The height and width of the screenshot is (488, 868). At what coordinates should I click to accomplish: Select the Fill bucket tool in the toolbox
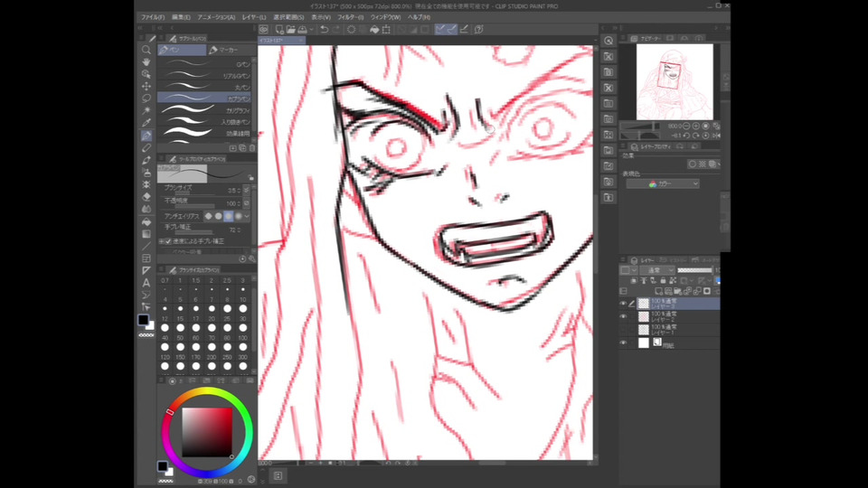(x=146, y=221)
